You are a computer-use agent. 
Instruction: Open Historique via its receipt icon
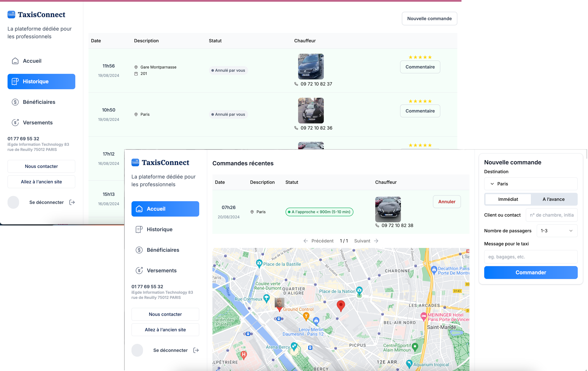(x=139, y=229)
